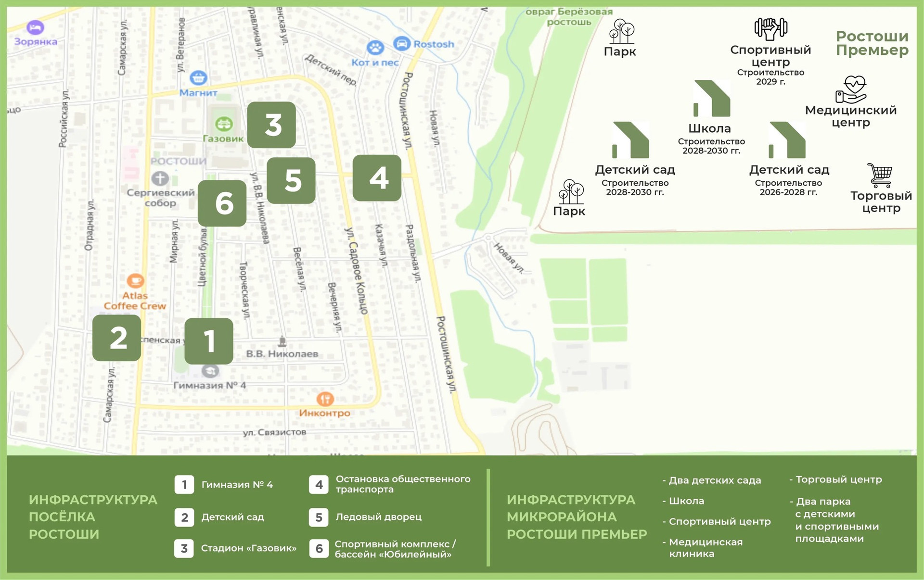Click the Сергиевский собор church icon
The height and width of the screenshot is (580, 924).
160,178
